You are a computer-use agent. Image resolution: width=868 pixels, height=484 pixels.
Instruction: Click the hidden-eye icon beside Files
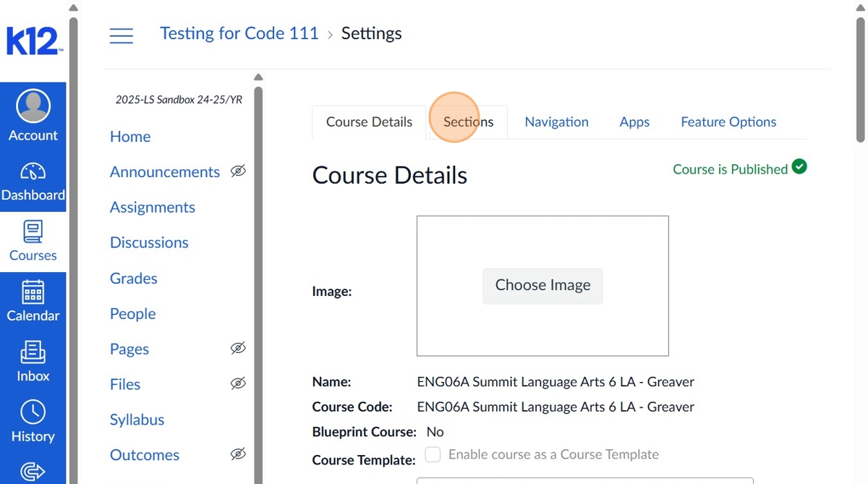click(x=238, y=384)
